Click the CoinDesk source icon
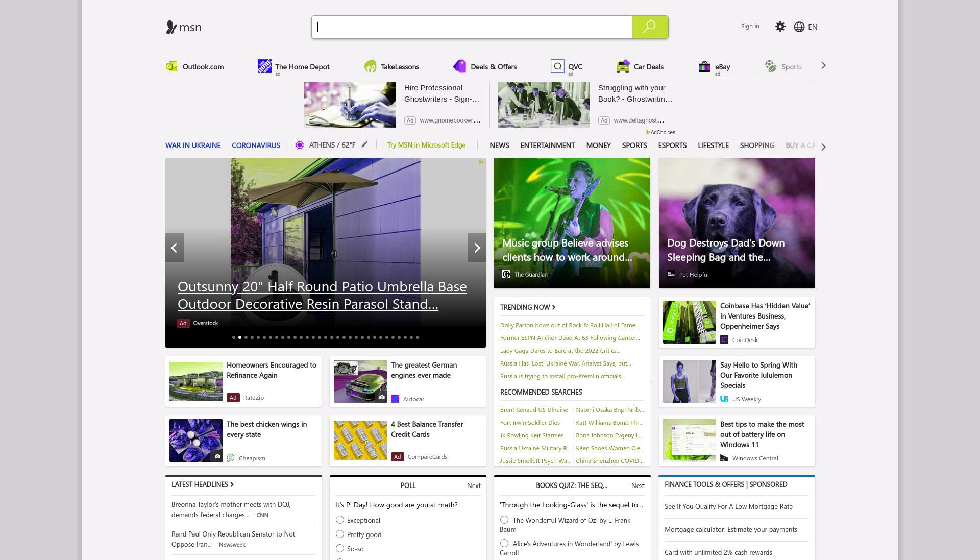 724,339
